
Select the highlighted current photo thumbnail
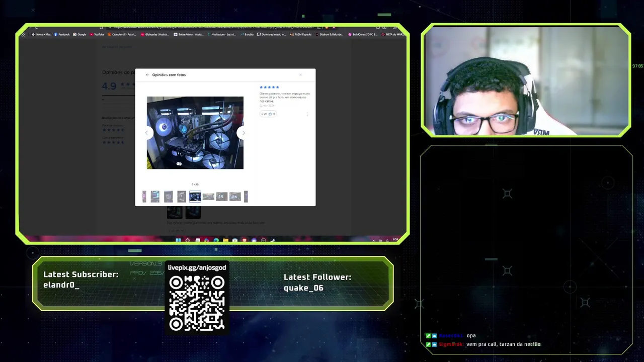195,197
